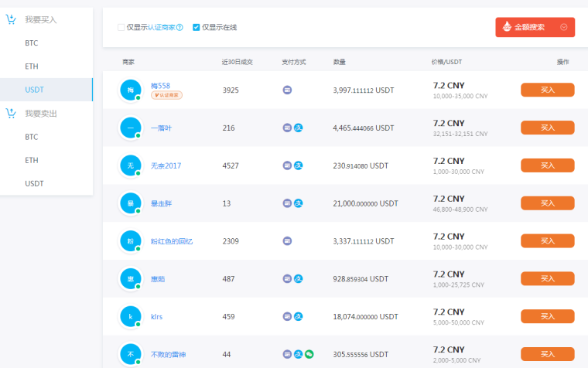Screen dimensions: 588x368
Task: Click 买入 button for 暴走胖
Action: tap(547, 203)
